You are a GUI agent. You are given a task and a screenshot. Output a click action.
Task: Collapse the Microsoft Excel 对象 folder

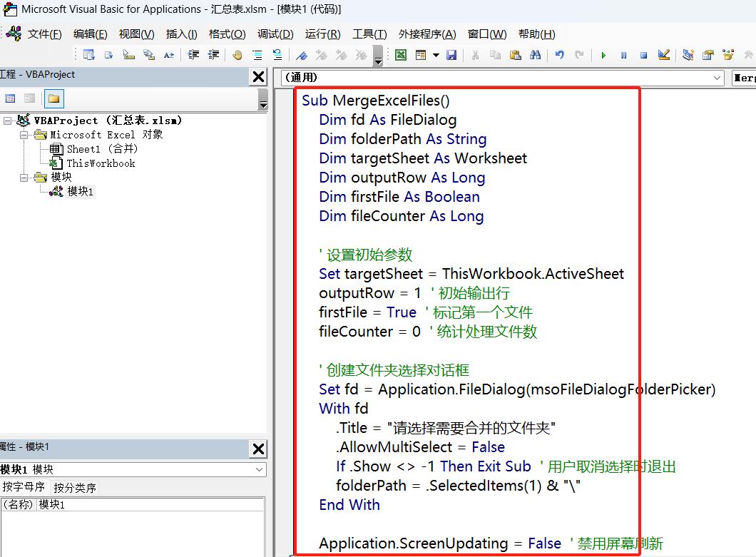tap(24, 135)
